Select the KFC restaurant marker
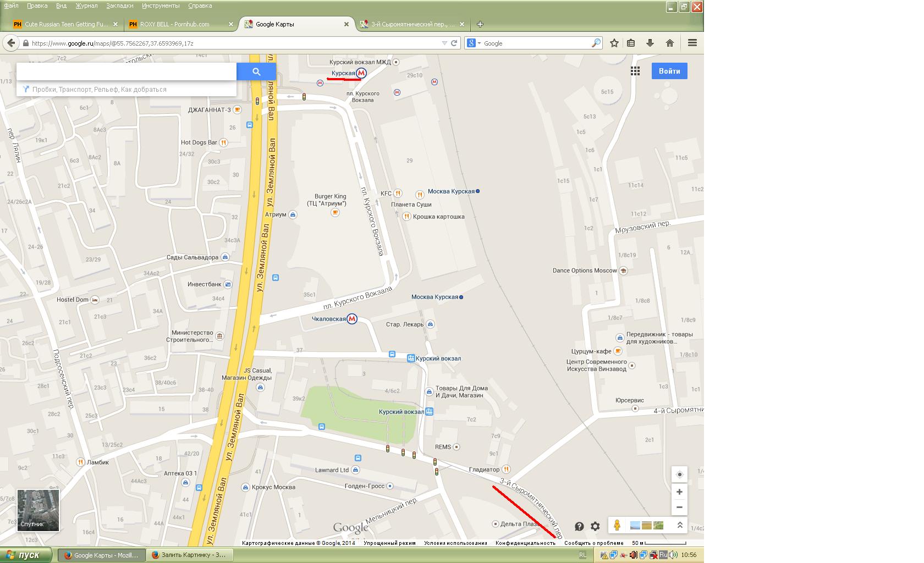Screen dimensions: 924x563 pos(398,193)
